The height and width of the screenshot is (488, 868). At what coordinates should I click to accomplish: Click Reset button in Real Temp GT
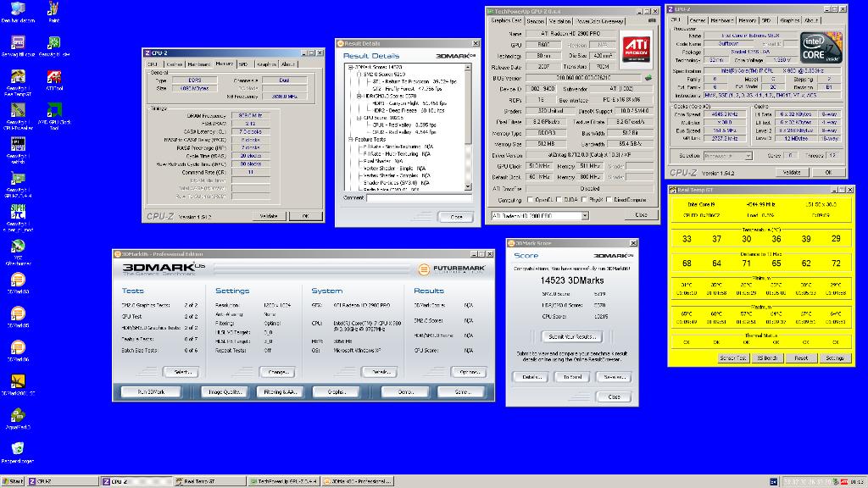pos(801,358)
